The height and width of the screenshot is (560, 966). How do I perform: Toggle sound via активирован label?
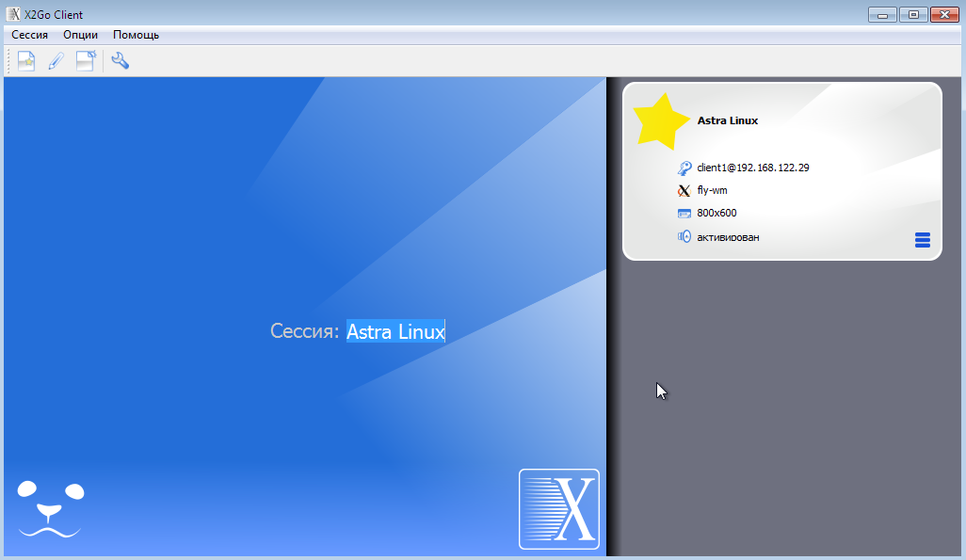pos(728,237)
